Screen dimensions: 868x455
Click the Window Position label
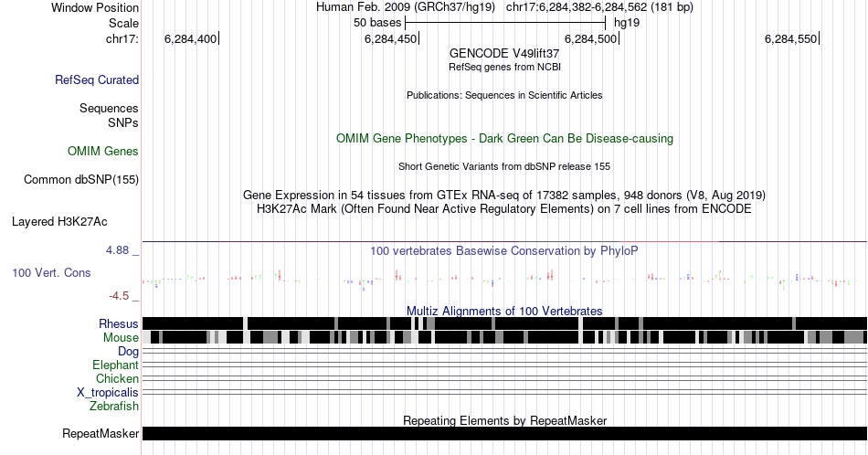pos(95,7)
